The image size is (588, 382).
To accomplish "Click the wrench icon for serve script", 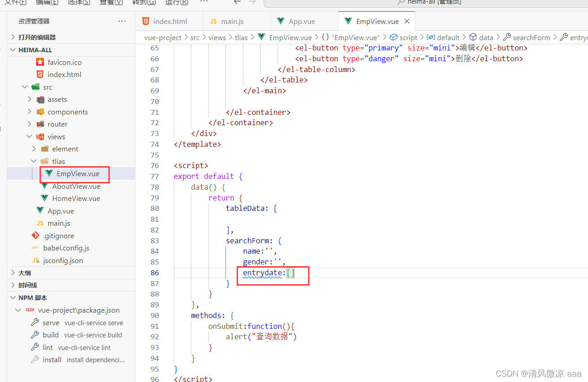I will (35, 323).
